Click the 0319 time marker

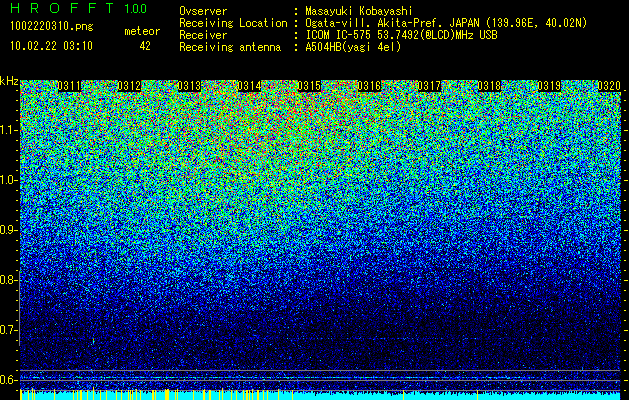click(549, 86)
